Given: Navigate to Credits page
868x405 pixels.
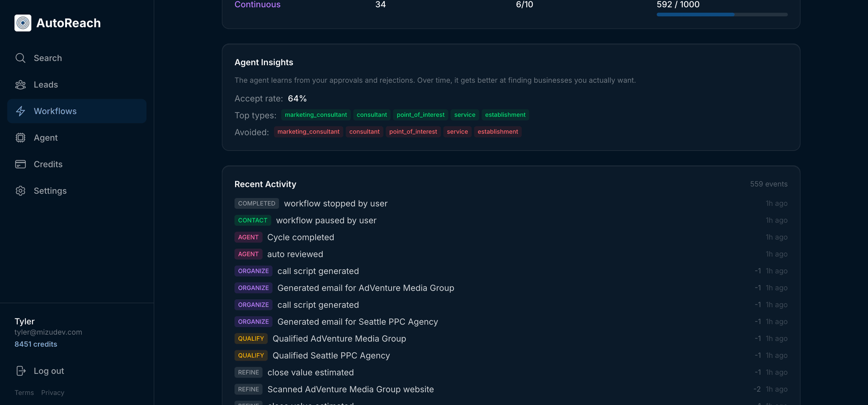Looking at the screenshot, I should click(77, 164).
